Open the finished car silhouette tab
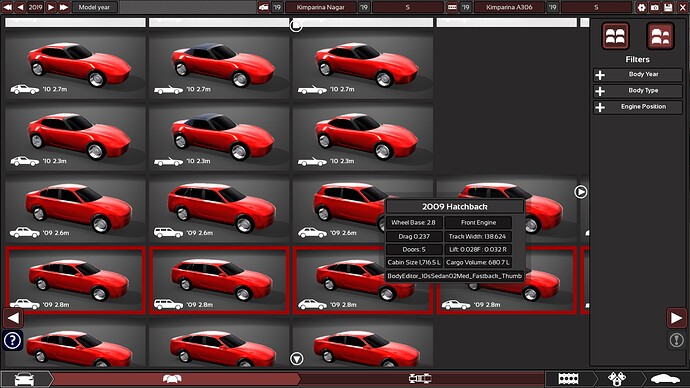This screenshot has width=690, height=388. (665, 379)
